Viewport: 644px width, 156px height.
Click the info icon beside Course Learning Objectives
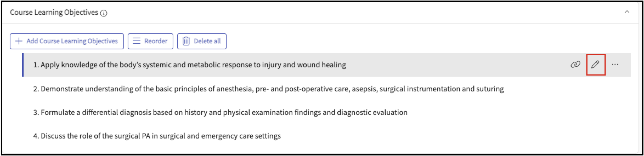point(104,13)
